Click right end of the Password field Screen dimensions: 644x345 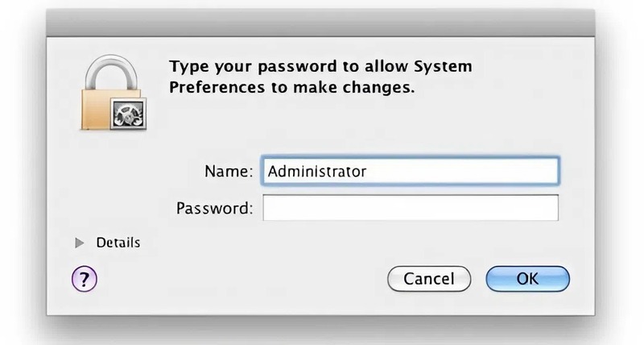(x=547, y=208)
